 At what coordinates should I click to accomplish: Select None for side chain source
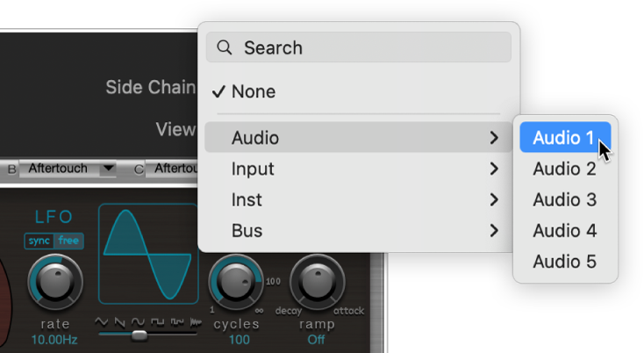pos(253,91)
